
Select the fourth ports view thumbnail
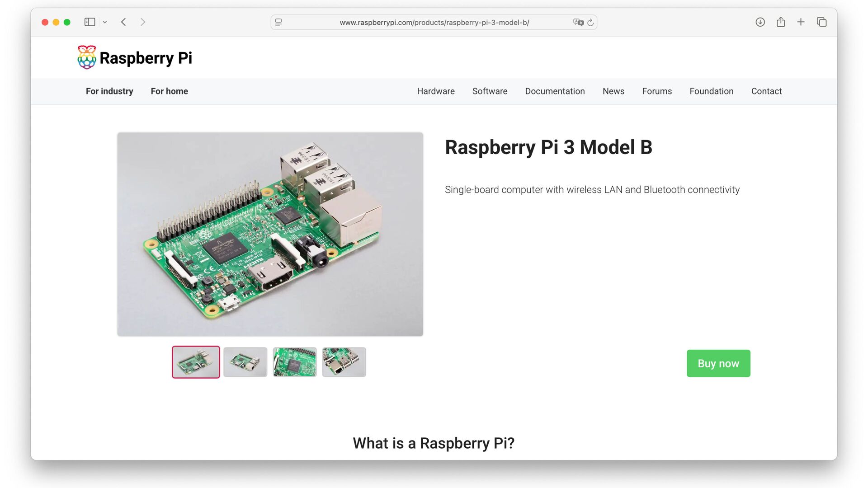344,362
